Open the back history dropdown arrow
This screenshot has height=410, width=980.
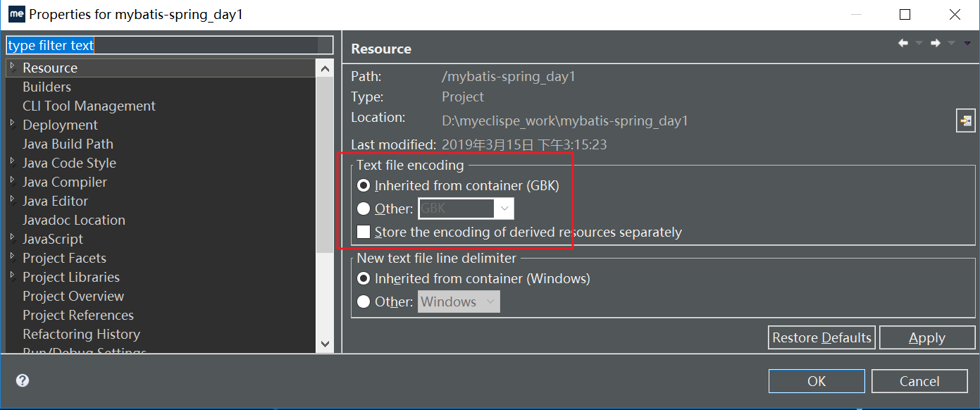point(919,43)
